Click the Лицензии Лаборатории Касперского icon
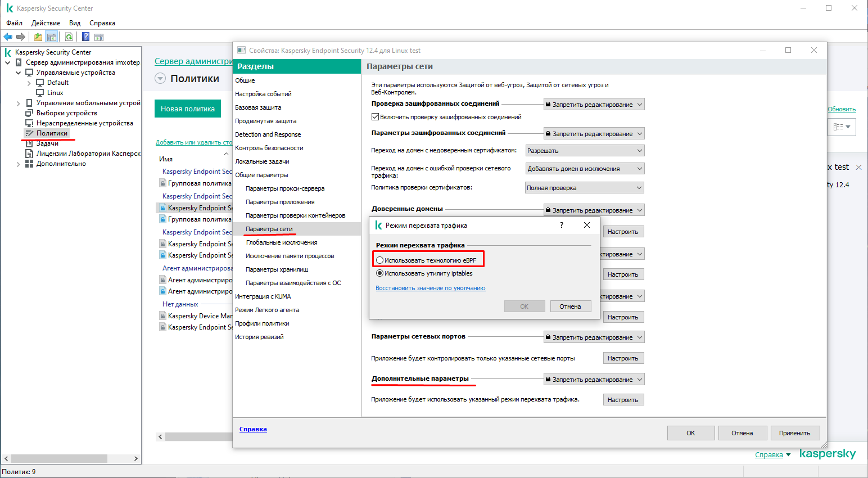The width and height of the screenshot is (868, 478). click(29, 154)
